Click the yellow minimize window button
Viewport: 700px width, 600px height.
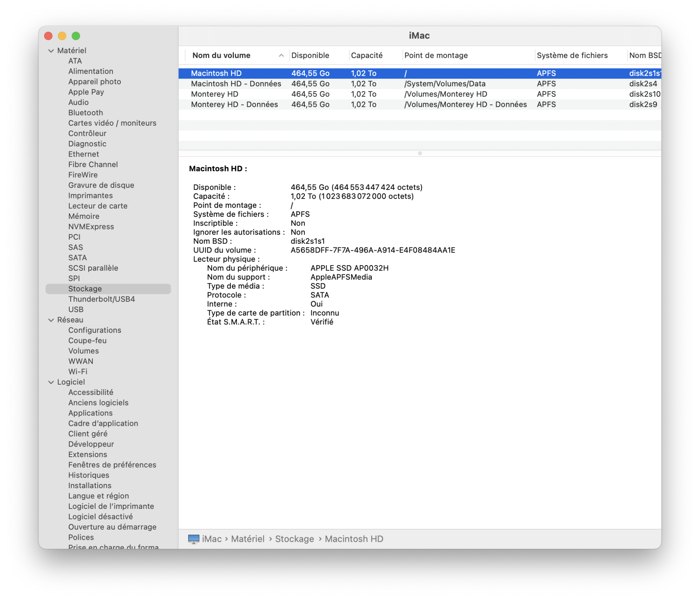click(62, 36)
